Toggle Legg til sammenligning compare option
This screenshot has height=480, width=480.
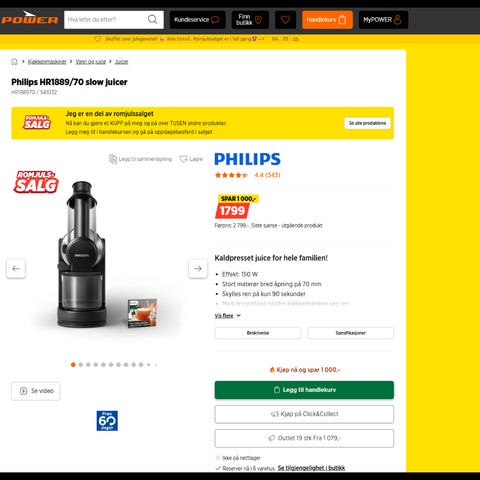pyautogui.click(x=140, y=159)
